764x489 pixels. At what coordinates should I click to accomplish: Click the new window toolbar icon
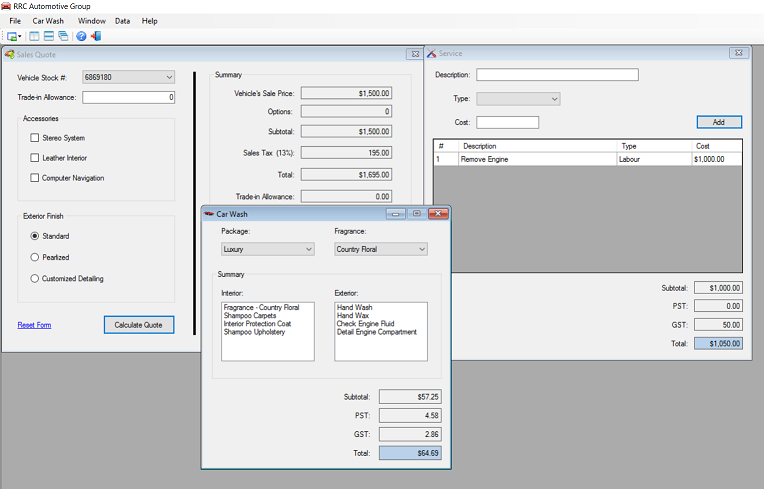(x=13, y=36)
